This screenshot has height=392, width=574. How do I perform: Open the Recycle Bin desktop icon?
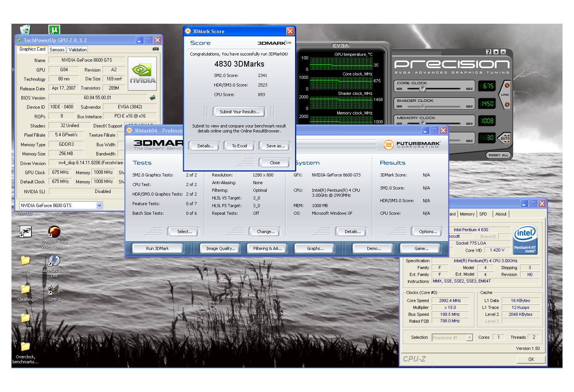25,29
